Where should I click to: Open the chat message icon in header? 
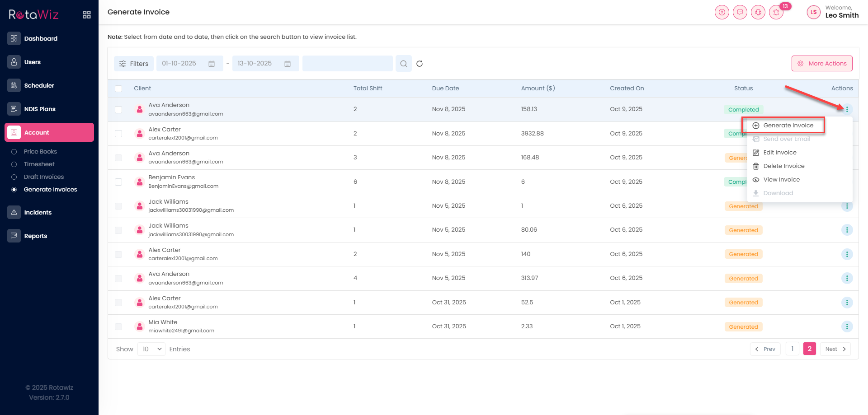click(x=740, y=12)
